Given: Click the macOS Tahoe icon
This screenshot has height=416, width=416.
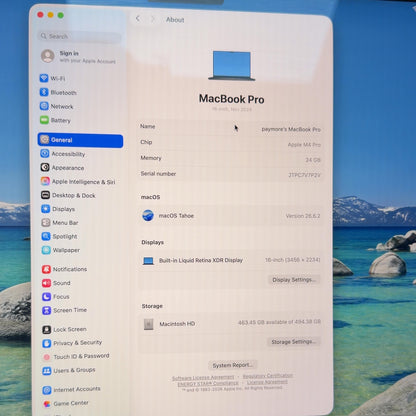Looking at the screenshot, I should pyautogui.click(x=148, y=216).
